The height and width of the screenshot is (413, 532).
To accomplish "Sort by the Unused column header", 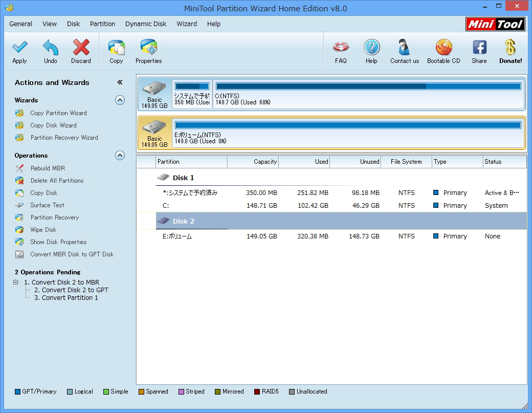I will (355, 162).
